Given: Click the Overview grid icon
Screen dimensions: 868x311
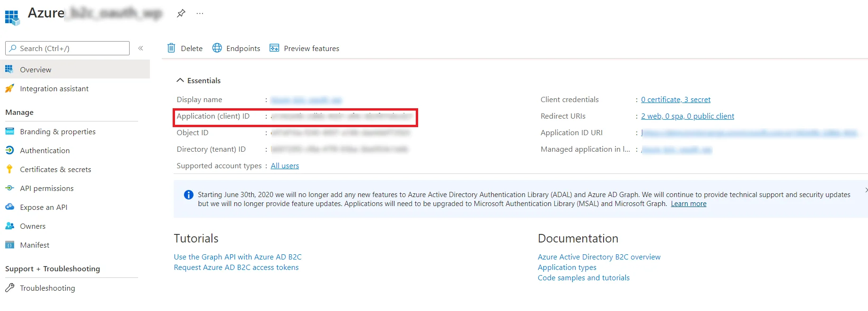Looking at the screenshot, I should tap(9, 69).
